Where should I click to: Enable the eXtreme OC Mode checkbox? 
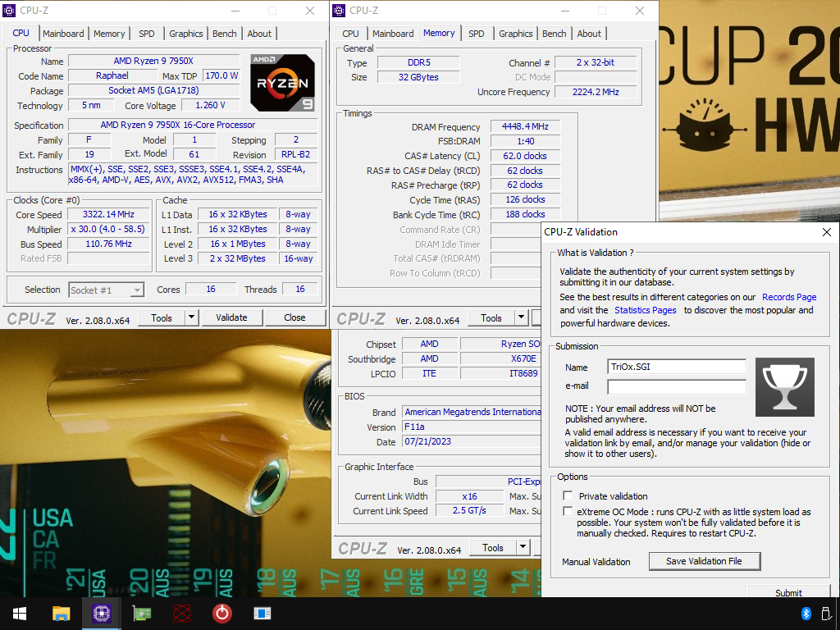tap(568, 511)
